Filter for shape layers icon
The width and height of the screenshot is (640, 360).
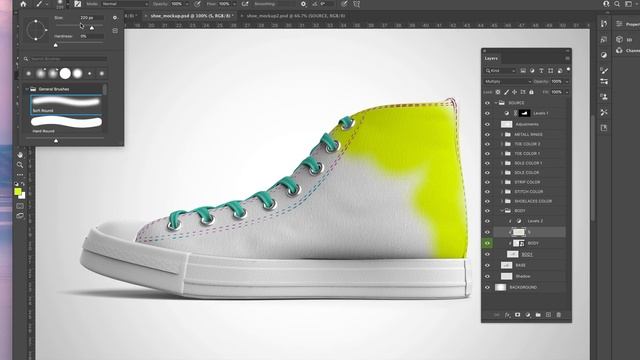pos(551,71)
